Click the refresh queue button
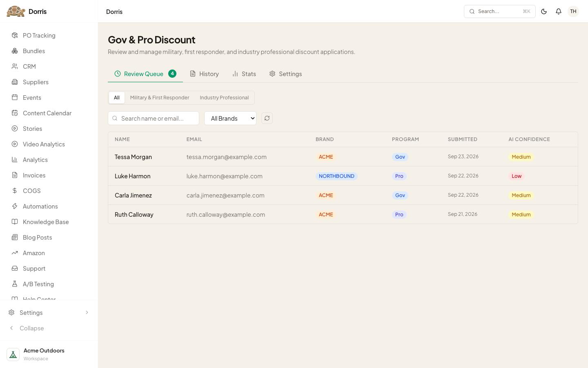Screen dimensions: 588x368 coord(267,118)
